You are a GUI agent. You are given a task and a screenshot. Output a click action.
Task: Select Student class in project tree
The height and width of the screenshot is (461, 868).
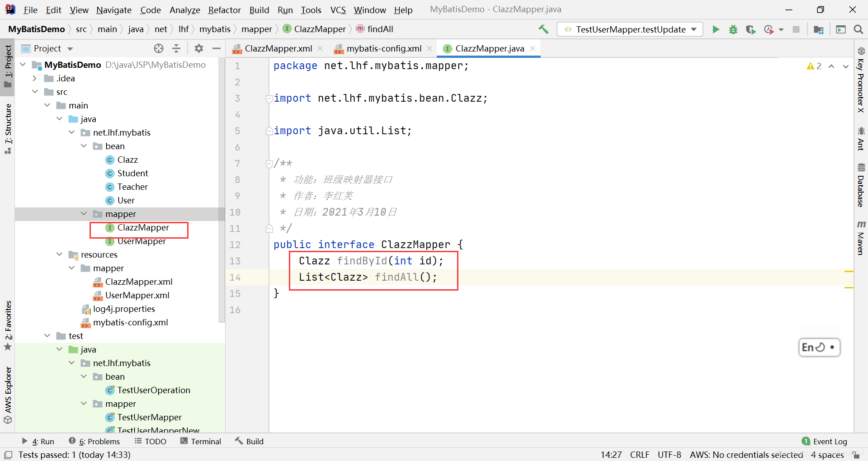coord(132,173)
